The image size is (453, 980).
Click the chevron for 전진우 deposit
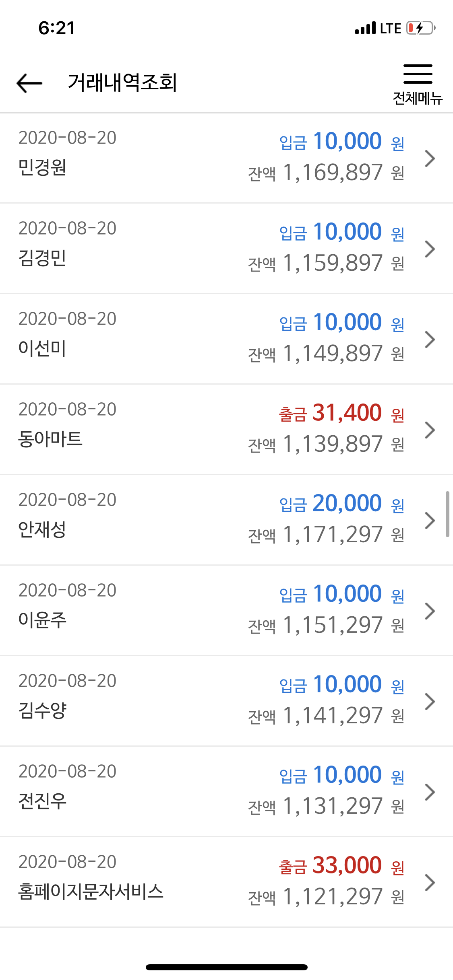(x=430, y=792)
